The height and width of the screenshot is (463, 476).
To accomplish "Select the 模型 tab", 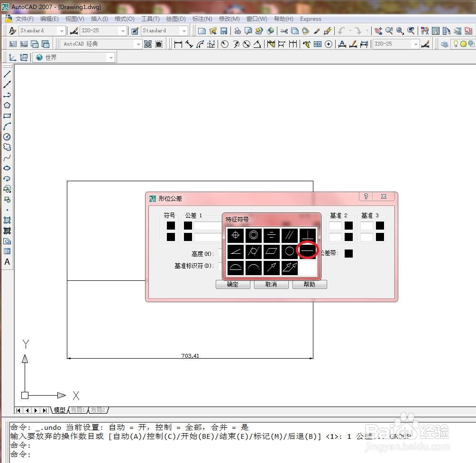I will click(x=60, y=410).
